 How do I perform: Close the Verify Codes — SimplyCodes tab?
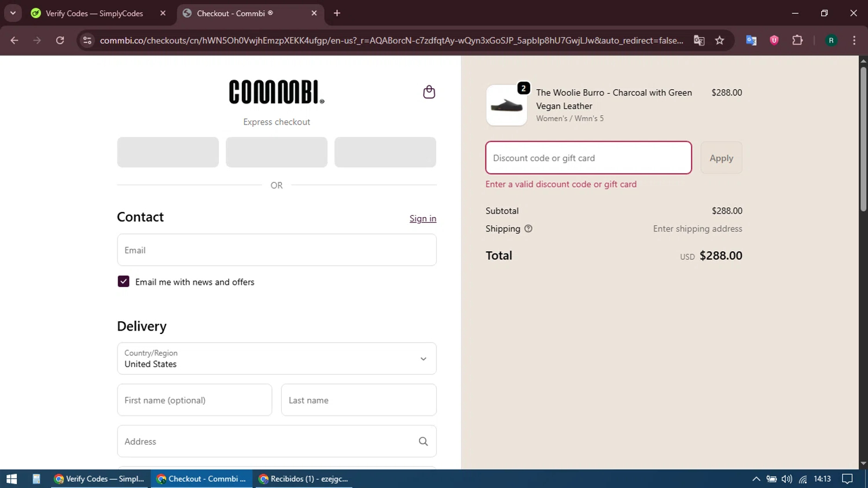tap(163, 13)
